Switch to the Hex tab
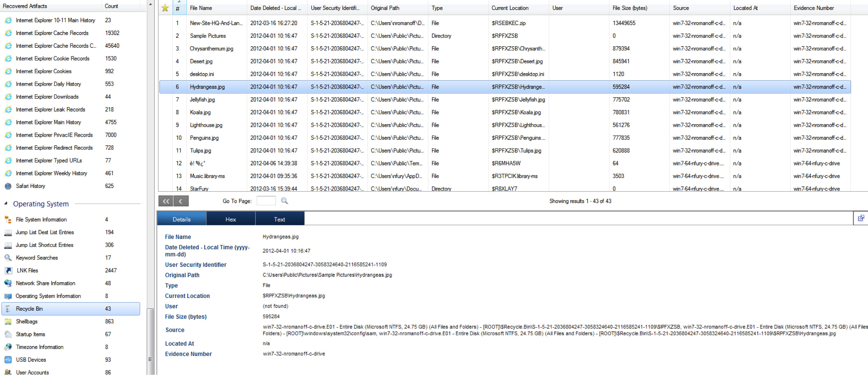868x375 pixels. (230, 218)
